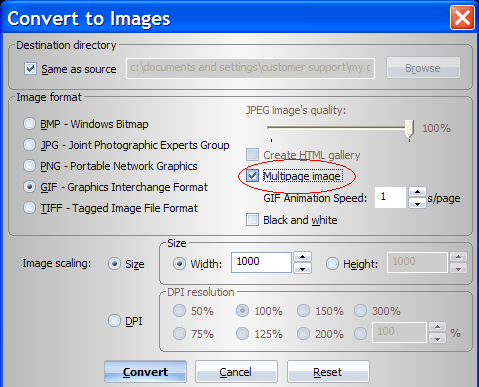Select the Width radio button
Image resolution: width=479 pixels, height=387 pixels.
tap(179, 264)
